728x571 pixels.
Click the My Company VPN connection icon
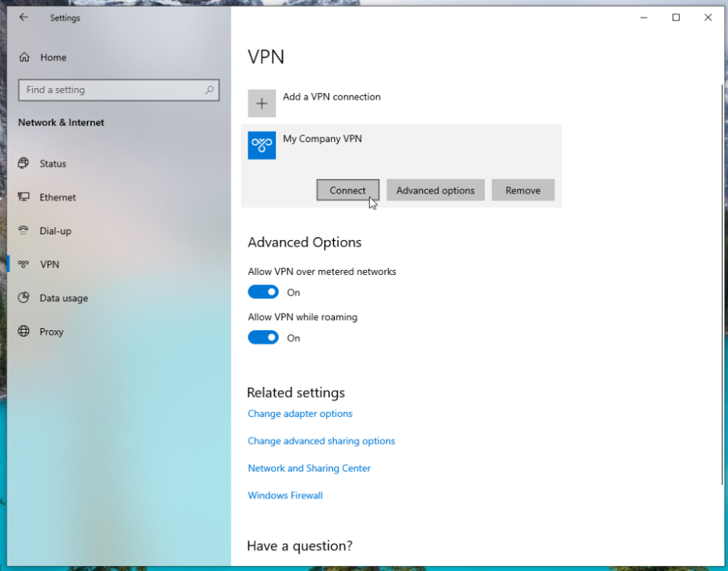[261, 145]
